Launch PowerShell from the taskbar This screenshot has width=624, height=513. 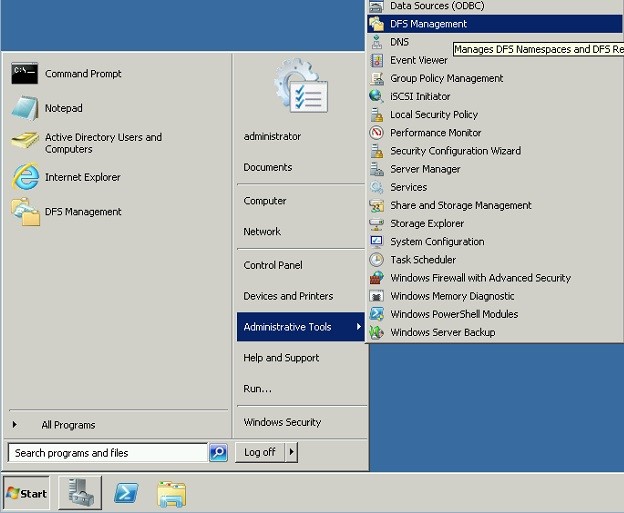click(x=127, y=493)
